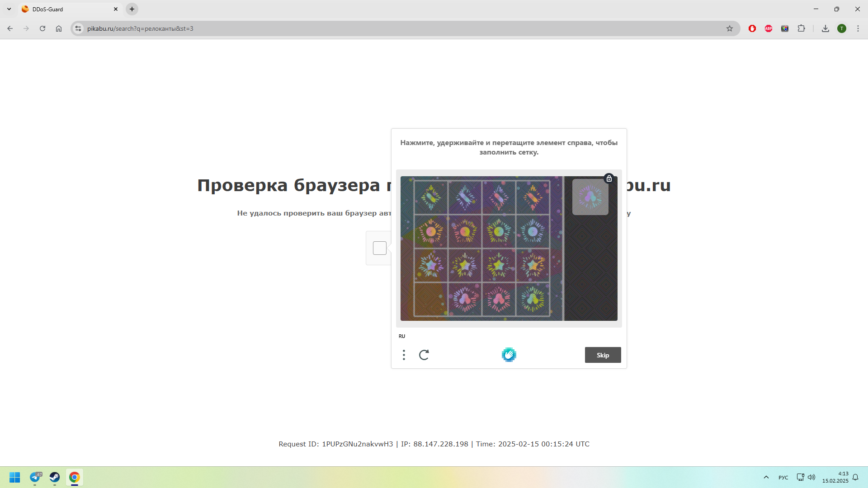Viewport: 868px width, 488px height.
Task: Bookmark this page with star icon
Action: 730,28
